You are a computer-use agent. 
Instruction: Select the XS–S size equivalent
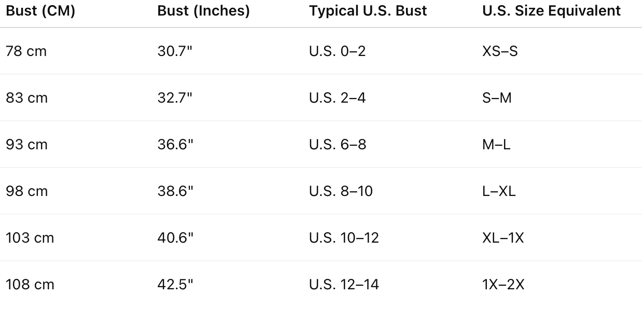500,51
